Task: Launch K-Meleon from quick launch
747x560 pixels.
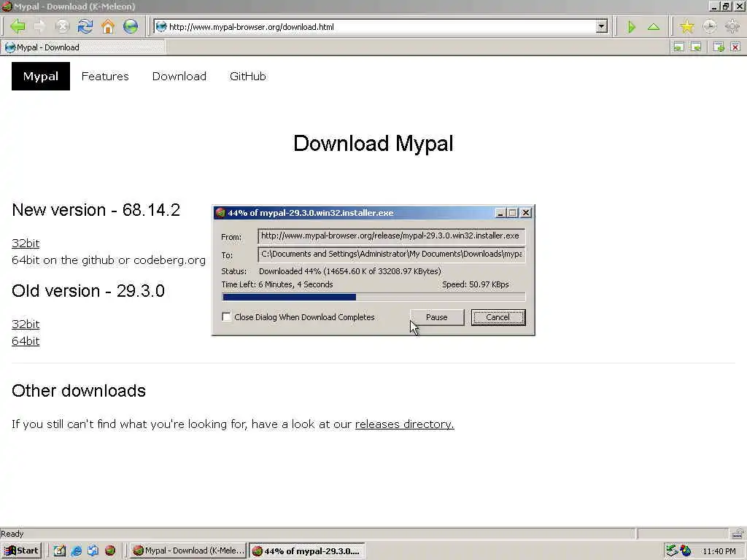Action: (110, 551)
